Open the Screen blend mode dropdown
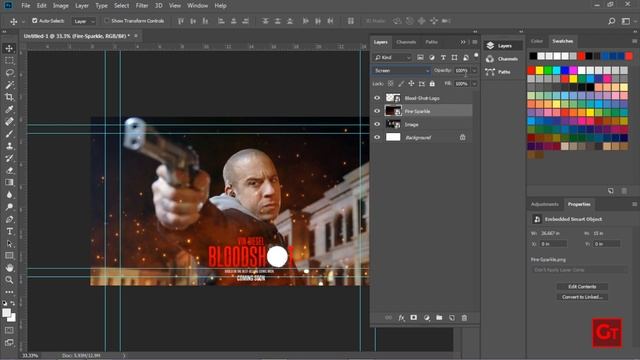This screenshot has height=360, width=640. 401,71
